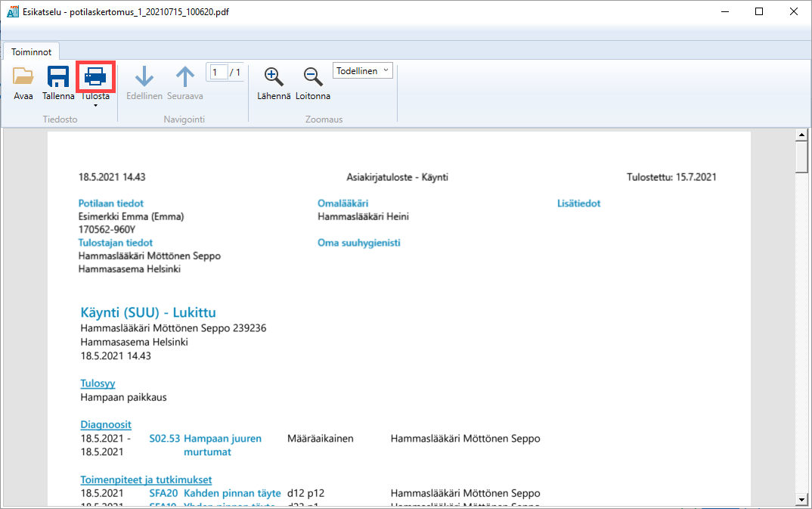
Task: Click the Tulosyy heading link
Action: (98, 383)
